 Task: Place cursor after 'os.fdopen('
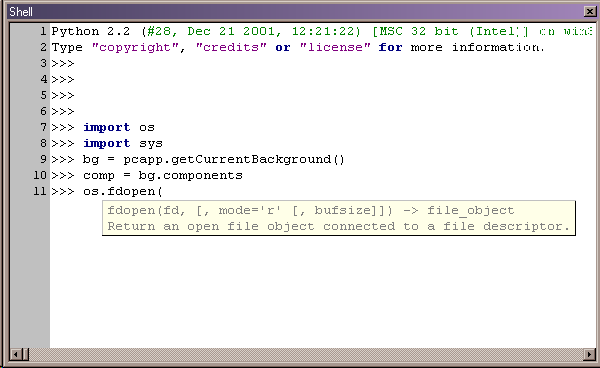coord(163,192)
